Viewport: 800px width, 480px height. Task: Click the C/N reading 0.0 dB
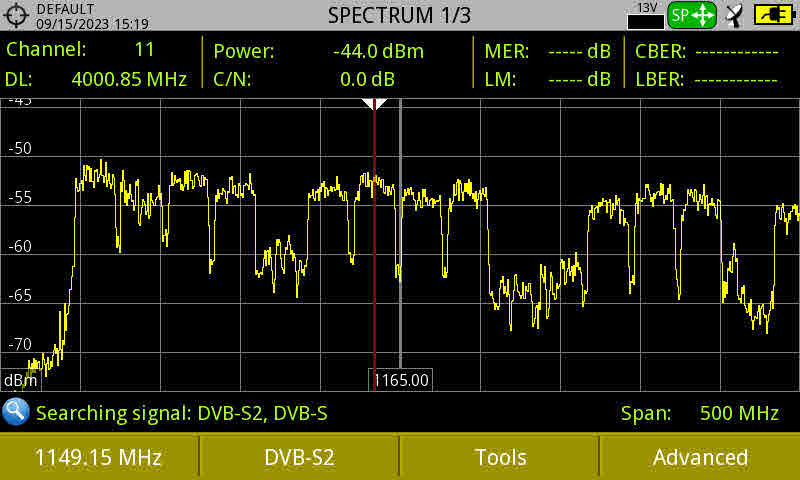click(367, 80)
